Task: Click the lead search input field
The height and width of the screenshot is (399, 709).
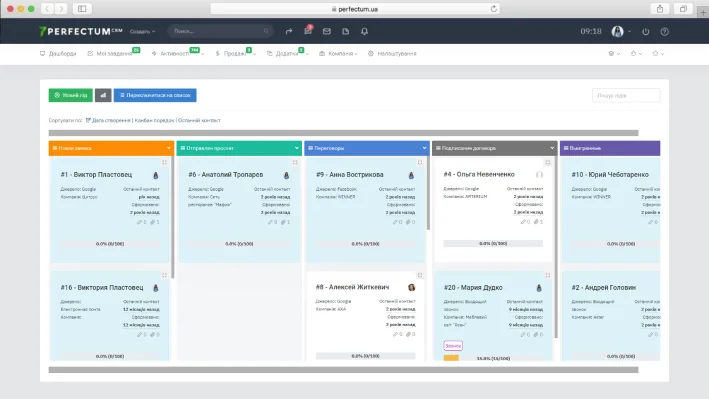Action: tap(626, 95)
